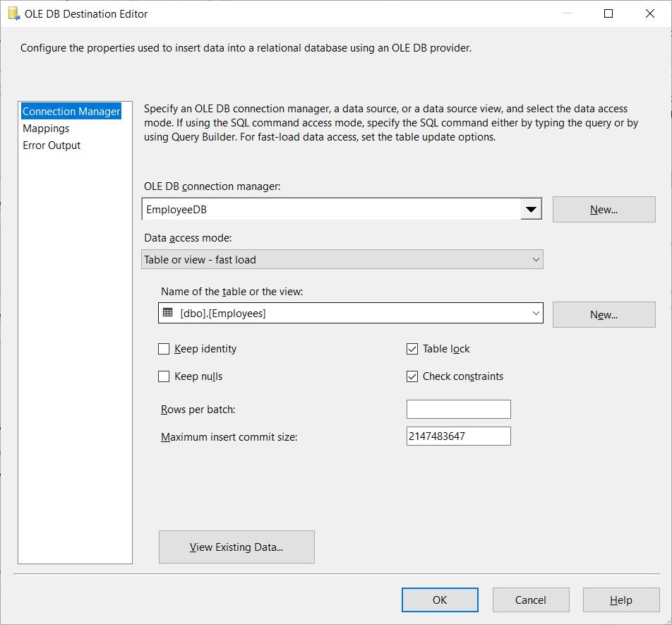
Task: Confirm with the OK button
Action: (440, 600)
